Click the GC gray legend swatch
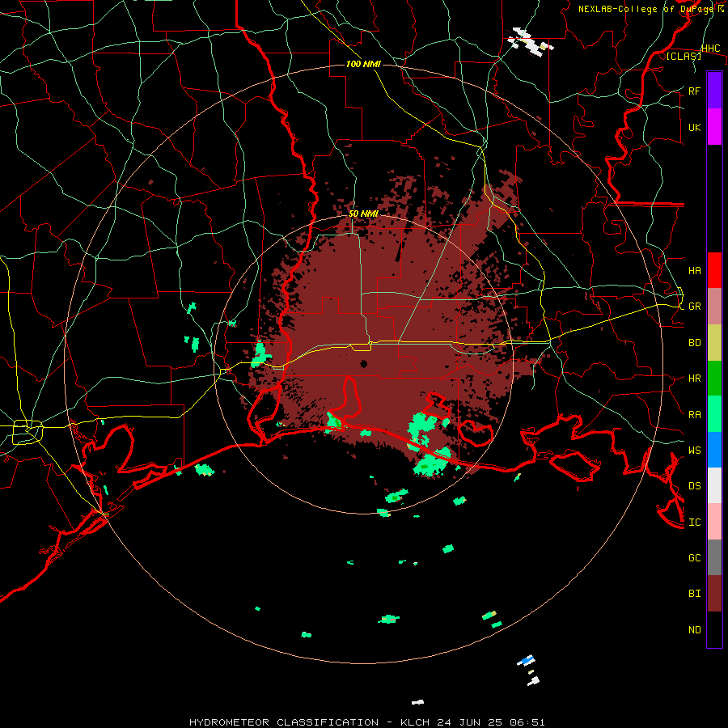Screen dimensions: 728x728 click(x=714, y=557)
